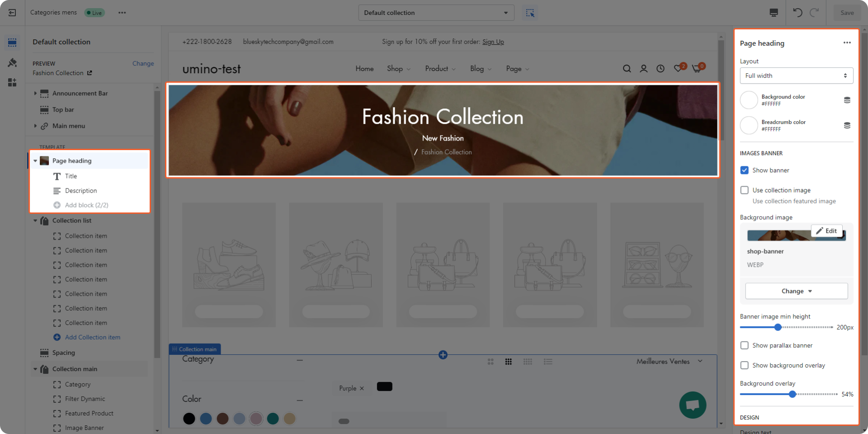Viewport: 868px width, 434px height.
Task: Adjust the Banner image min height slider
Action: [778, 327]
